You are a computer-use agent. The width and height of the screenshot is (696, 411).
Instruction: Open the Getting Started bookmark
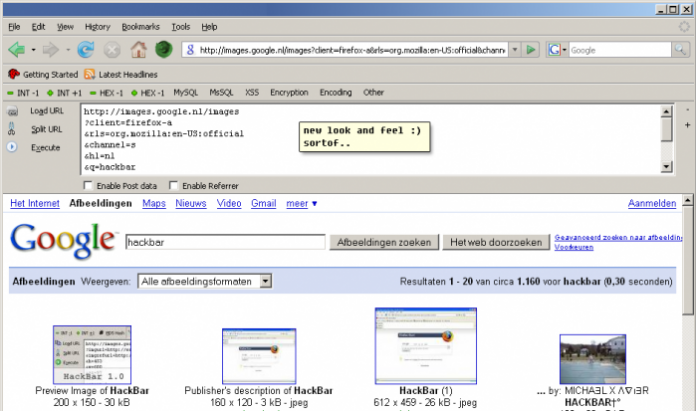click(x=43, y=75)
